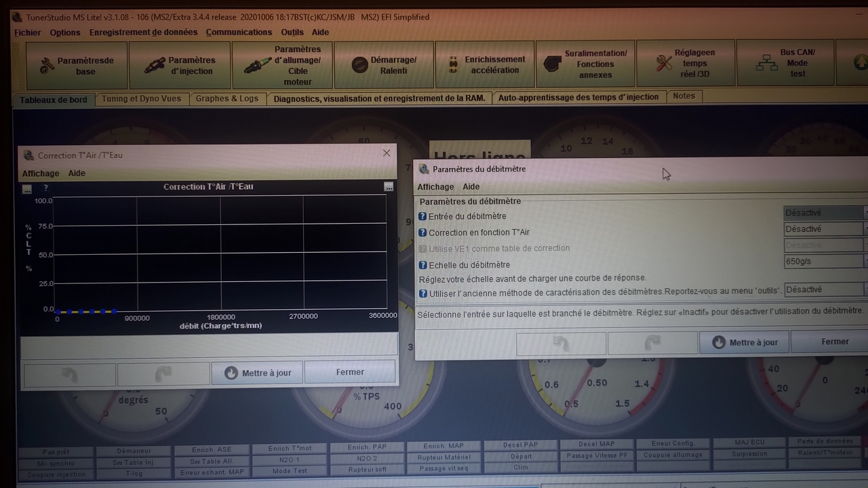Click question mark icon on correction graph
Viewport: 868px width, 488px height.
coord(46,188)
